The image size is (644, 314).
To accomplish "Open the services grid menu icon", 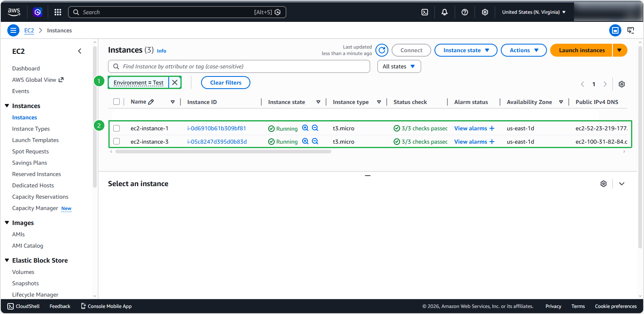I will tap(58, 12).
